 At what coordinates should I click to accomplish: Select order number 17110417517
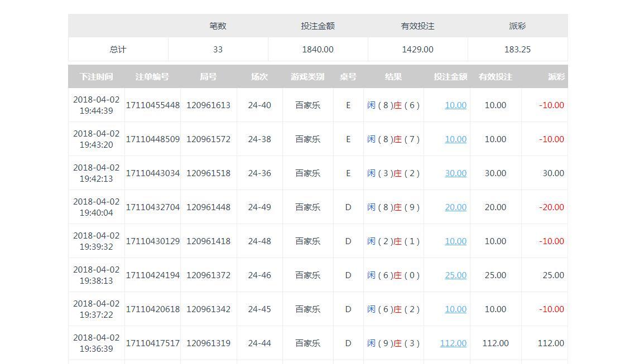(x=153, y=343)
